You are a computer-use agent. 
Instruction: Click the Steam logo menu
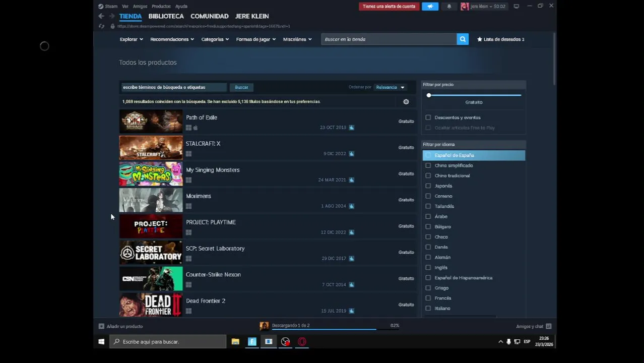tap(107, 7)
